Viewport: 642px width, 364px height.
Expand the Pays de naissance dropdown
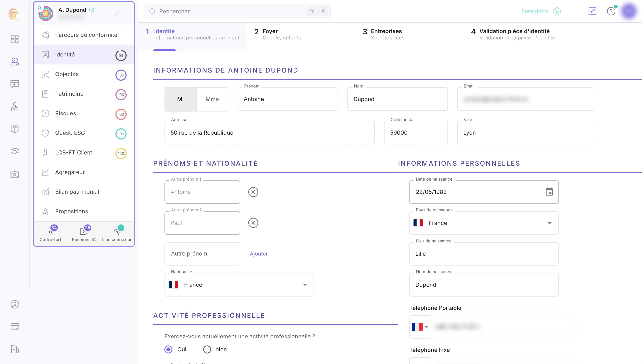pyautogui.click(x=484, y=223)
